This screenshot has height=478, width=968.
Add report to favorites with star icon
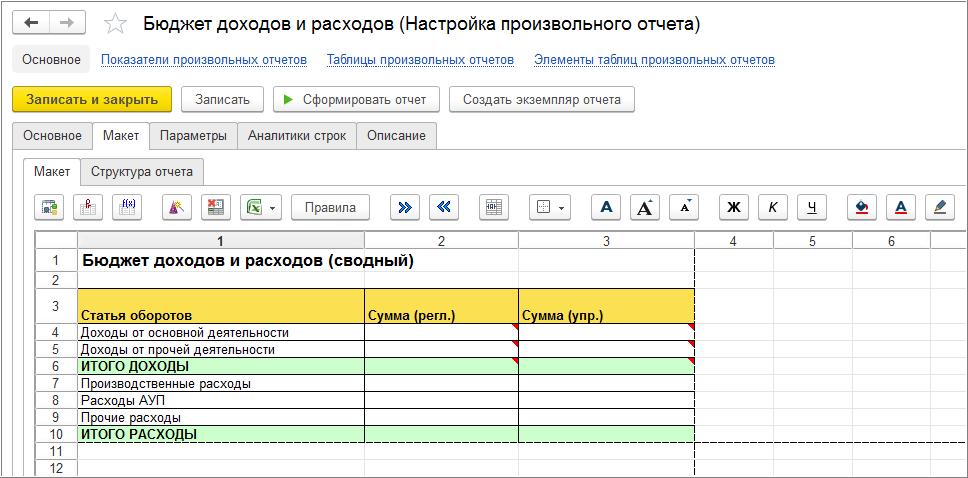[115, 24]
